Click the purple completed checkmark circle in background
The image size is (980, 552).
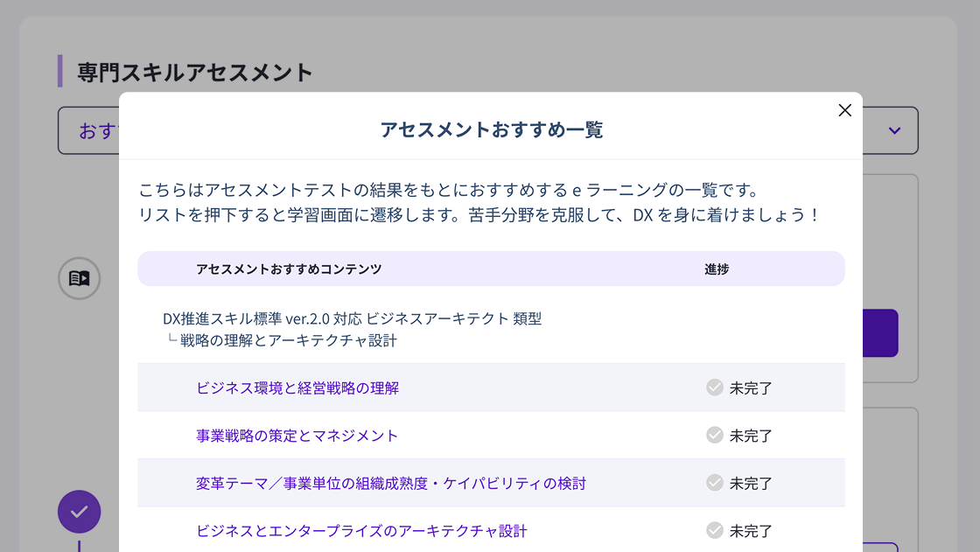coord(80,512)
